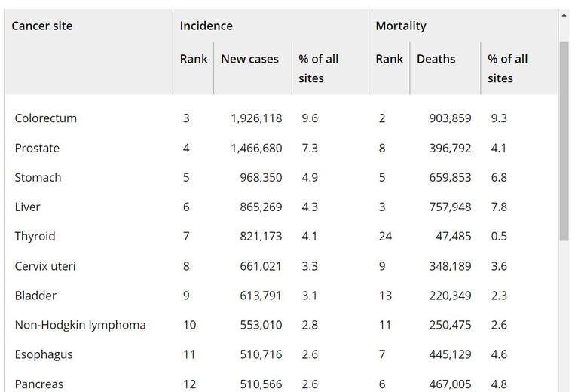Click Bladder new cases value 613,791
This screenshot has height=392, width=578.
click(x=261, y=296)
